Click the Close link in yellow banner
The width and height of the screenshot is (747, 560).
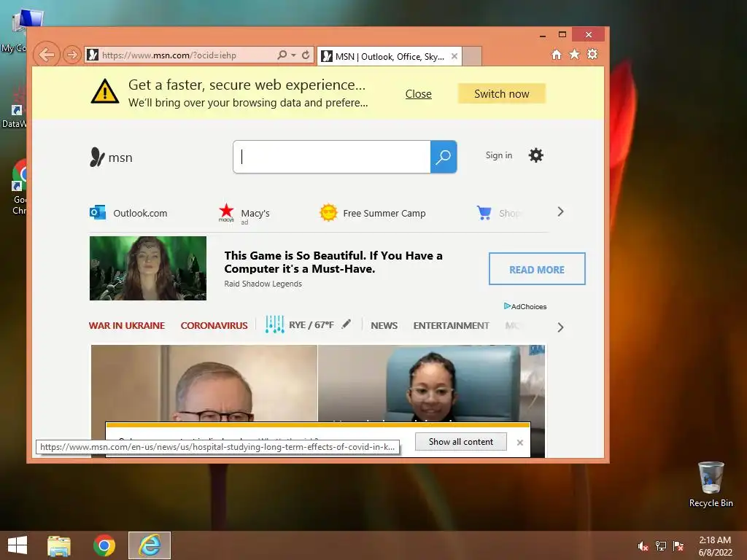point(418,94)
